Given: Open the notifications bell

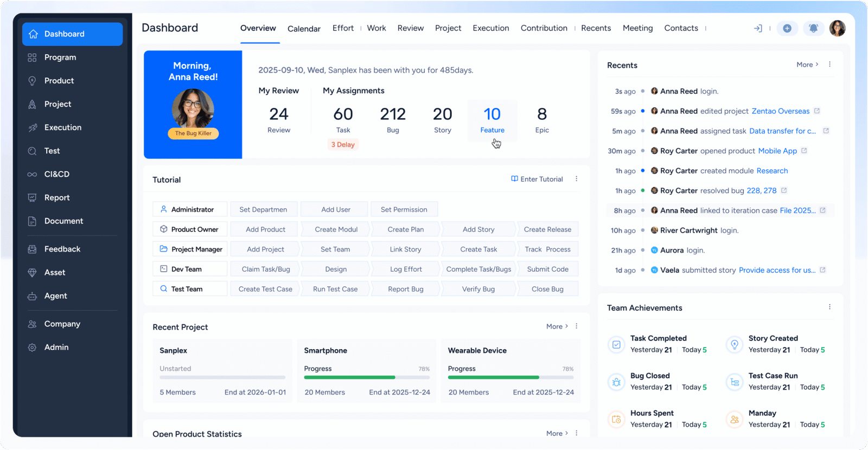Looking at the screenshot, I should [x=813, y=28].
